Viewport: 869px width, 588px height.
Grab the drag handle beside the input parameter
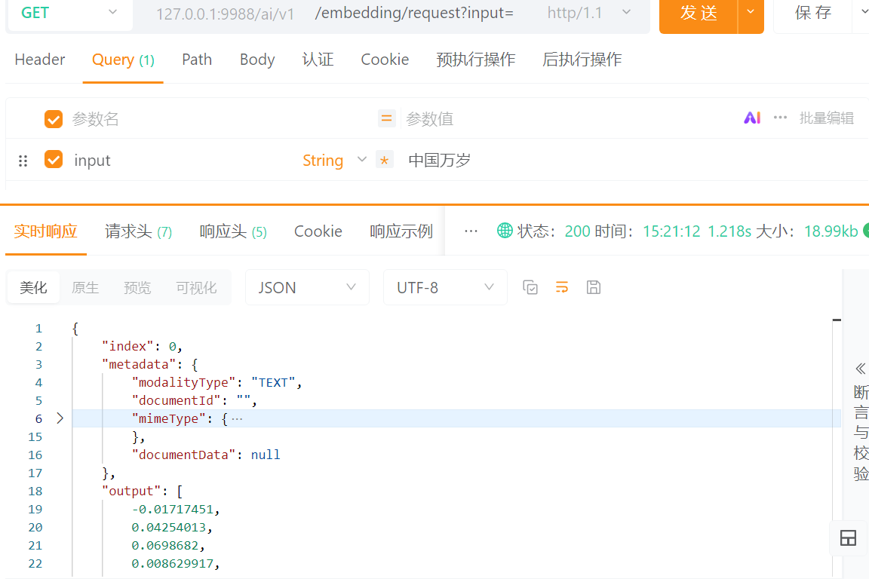click(23, 160)
